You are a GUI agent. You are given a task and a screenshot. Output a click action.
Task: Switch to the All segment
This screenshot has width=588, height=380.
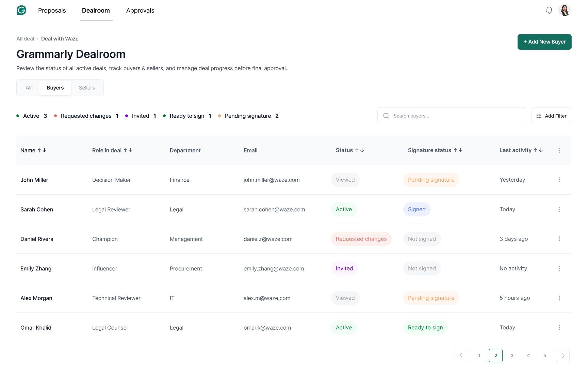point(29,88)
